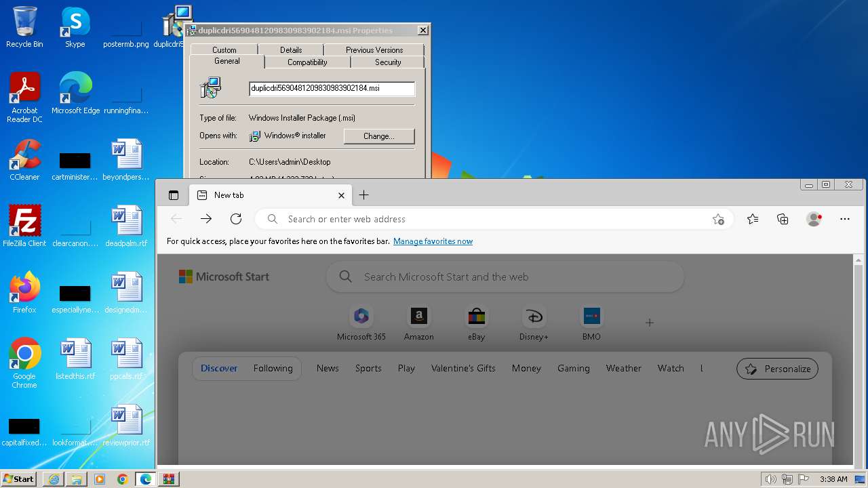Viewport: 868px width, 488px height.
Task: Launch CCleaner desktop shortcut
Action: point(24,160)
